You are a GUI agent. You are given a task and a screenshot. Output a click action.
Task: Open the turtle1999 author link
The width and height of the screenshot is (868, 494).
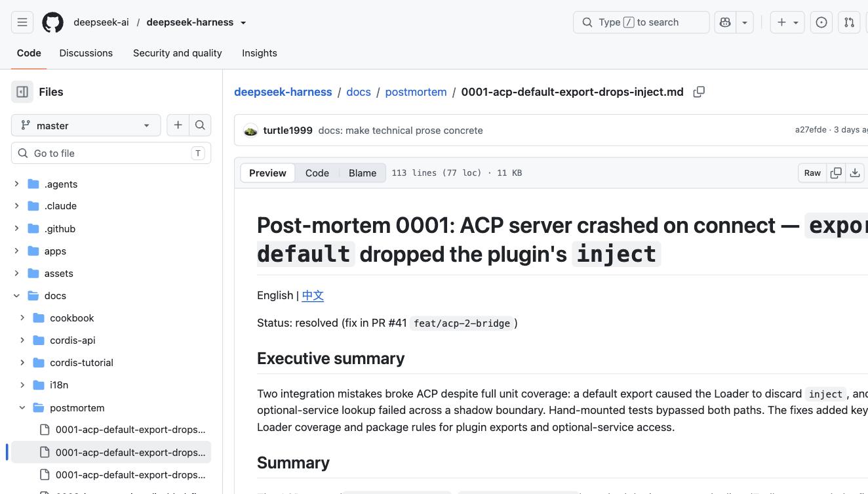(x=288, y=131)
